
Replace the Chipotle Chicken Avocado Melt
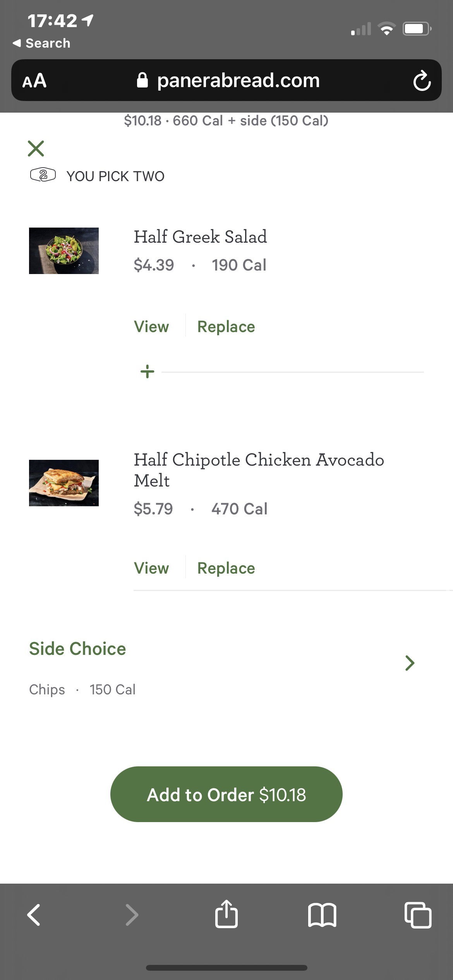click(x=226, y=568)
